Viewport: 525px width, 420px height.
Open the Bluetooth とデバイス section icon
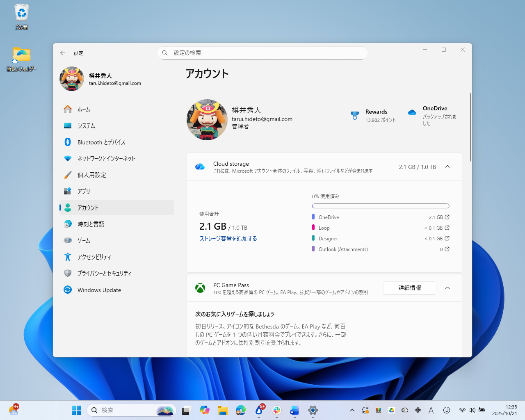pos(67,142)
